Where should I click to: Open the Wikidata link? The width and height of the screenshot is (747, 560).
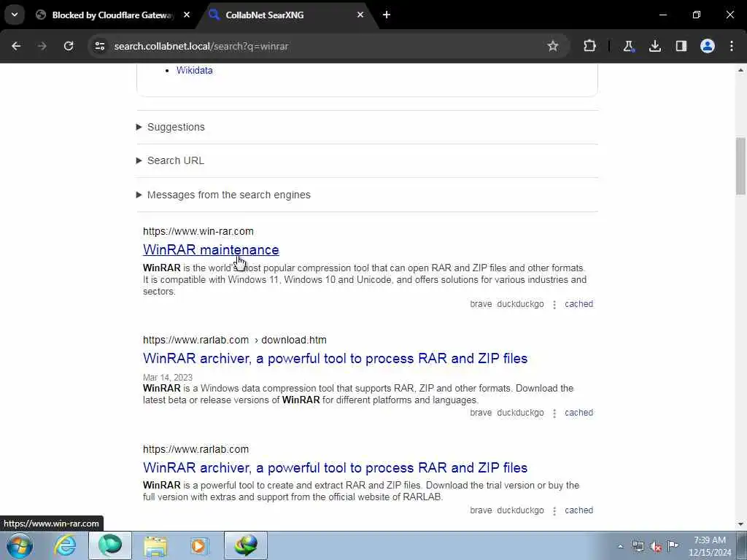(x=194, y=70)
